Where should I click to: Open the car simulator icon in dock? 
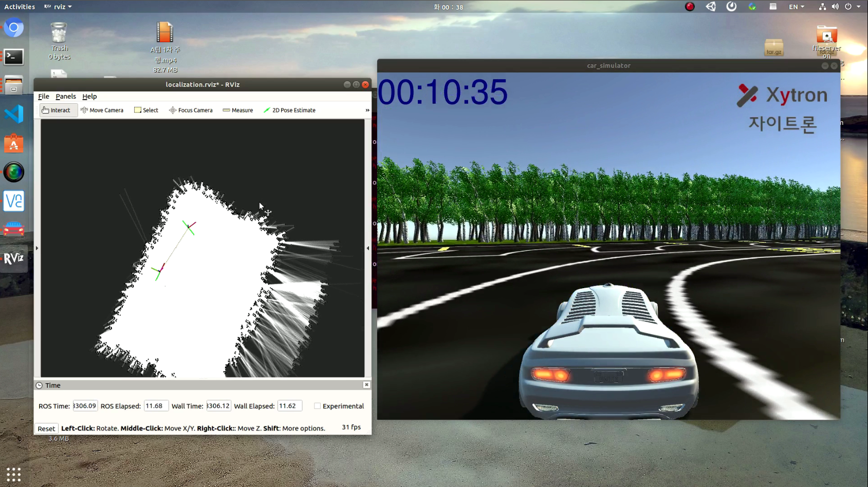click(x=14, y=230)
